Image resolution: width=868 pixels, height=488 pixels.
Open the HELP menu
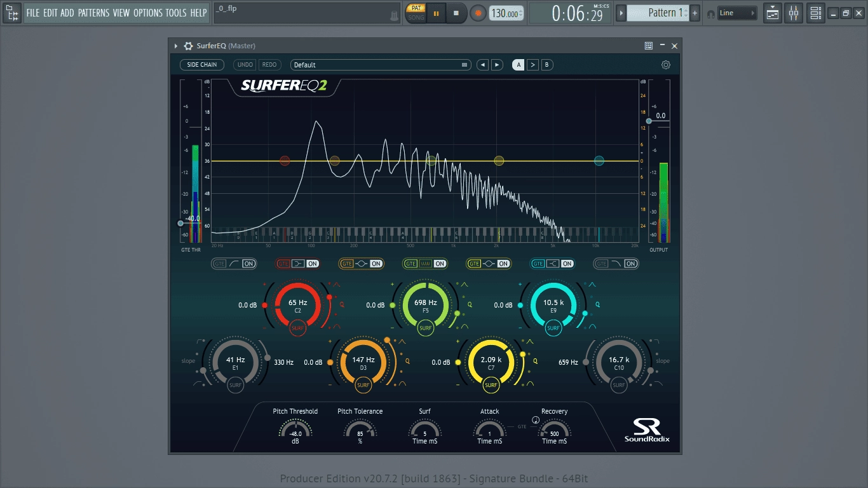[199, 13]
